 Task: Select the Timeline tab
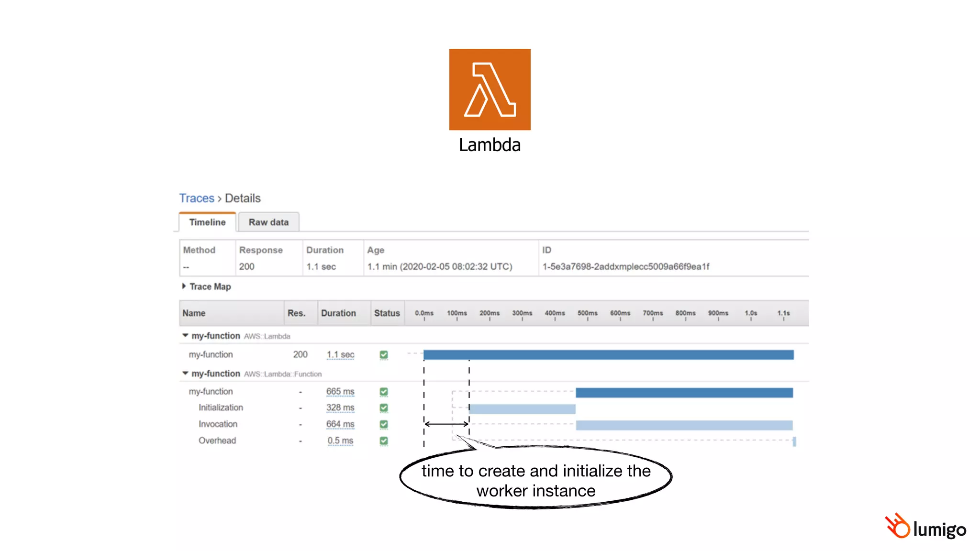tap(207, 222)
